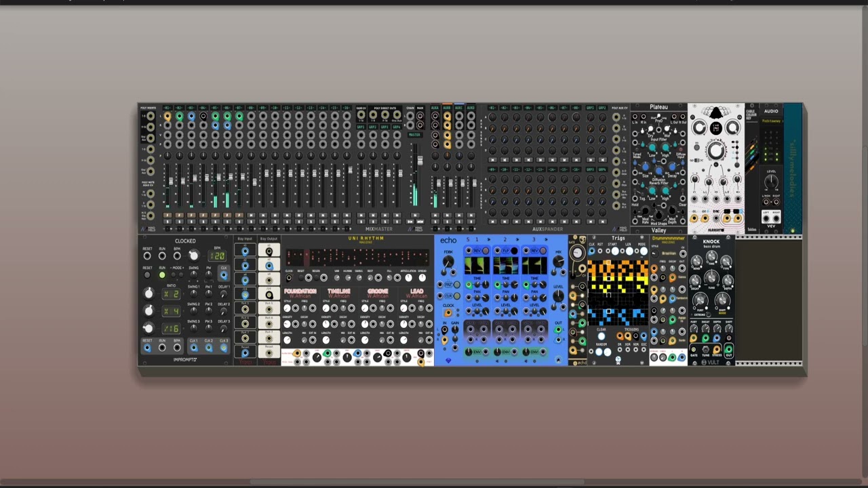
Task: Mute MixMaster channel 01
Action: (x=167, y=215)
